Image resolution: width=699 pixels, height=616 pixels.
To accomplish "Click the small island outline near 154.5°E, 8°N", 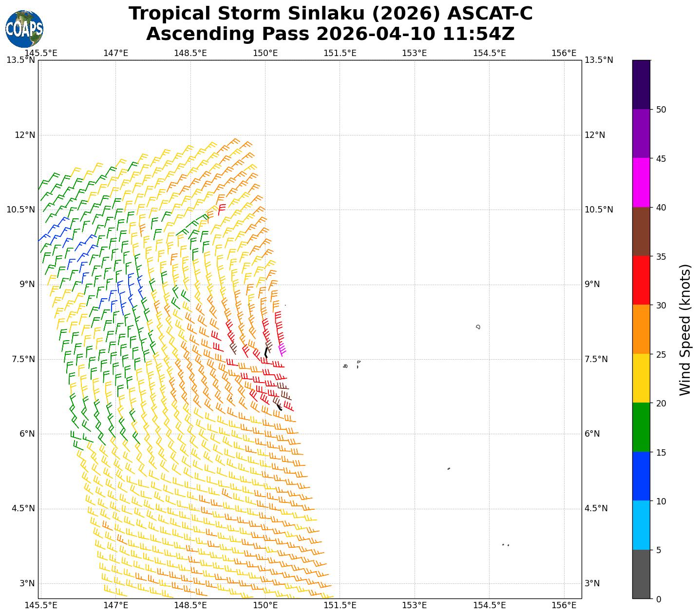I will [478, 327].
